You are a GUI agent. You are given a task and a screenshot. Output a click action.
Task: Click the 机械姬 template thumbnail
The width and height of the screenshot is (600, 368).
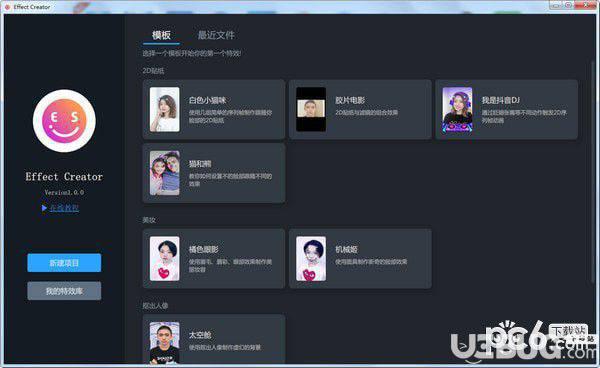tap(311, 259)
